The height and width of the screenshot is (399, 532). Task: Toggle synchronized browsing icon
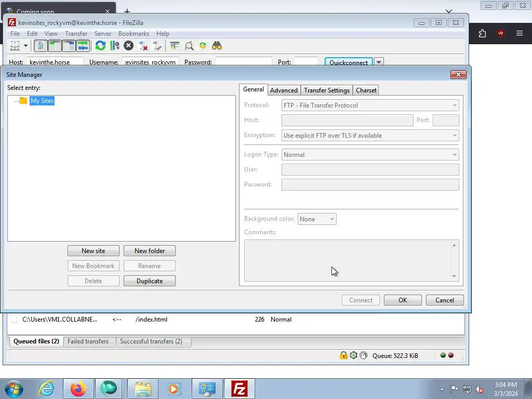click(203, 46)
